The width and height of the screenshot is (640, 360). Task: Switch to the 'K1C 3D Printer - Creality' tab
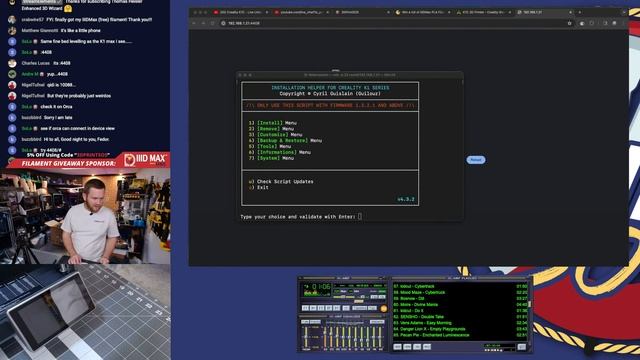483,12
